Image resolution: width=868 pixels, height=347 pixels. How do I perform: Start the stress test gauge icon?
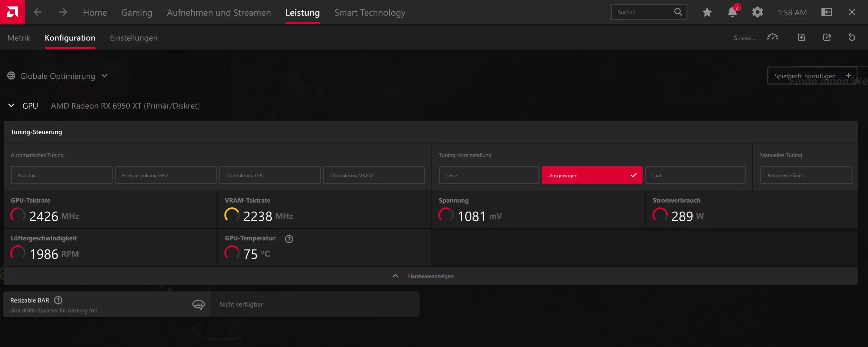point(772,37)
